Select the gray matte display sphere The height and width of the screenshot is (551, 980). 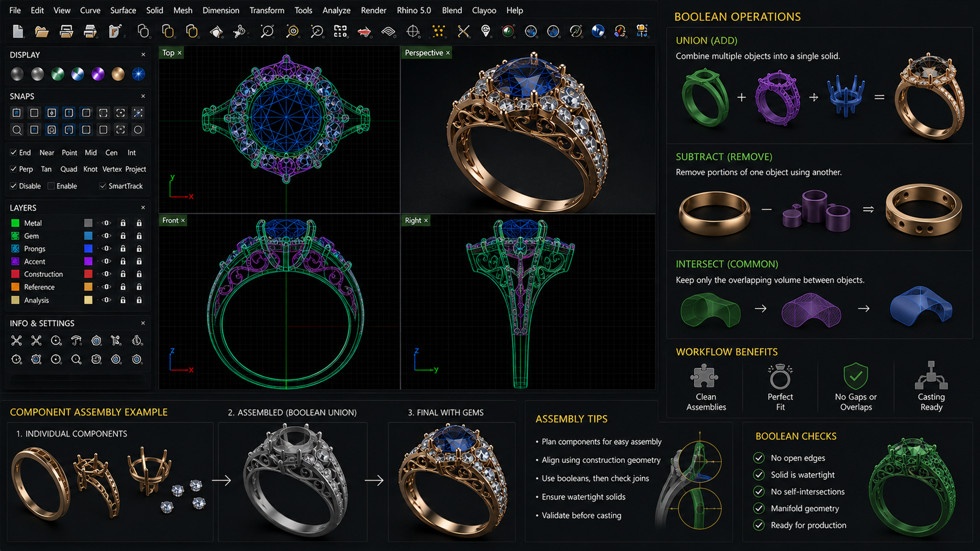point(17,74)
